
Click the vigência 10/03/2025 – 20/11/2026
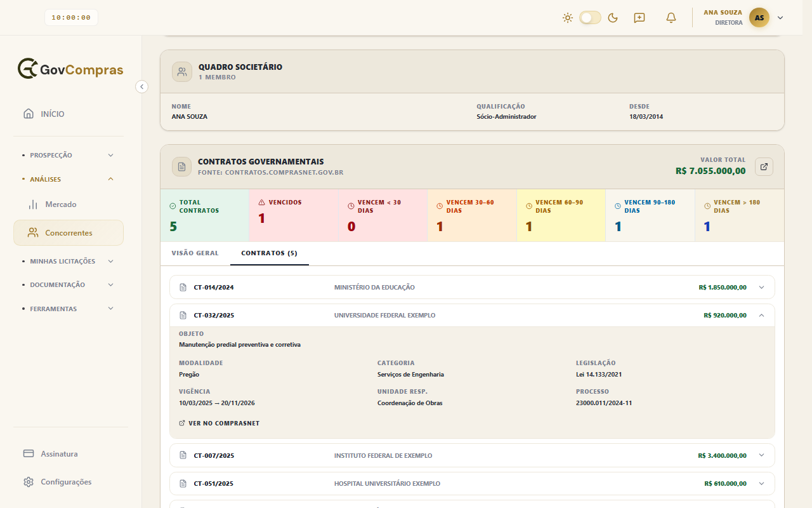217,403
